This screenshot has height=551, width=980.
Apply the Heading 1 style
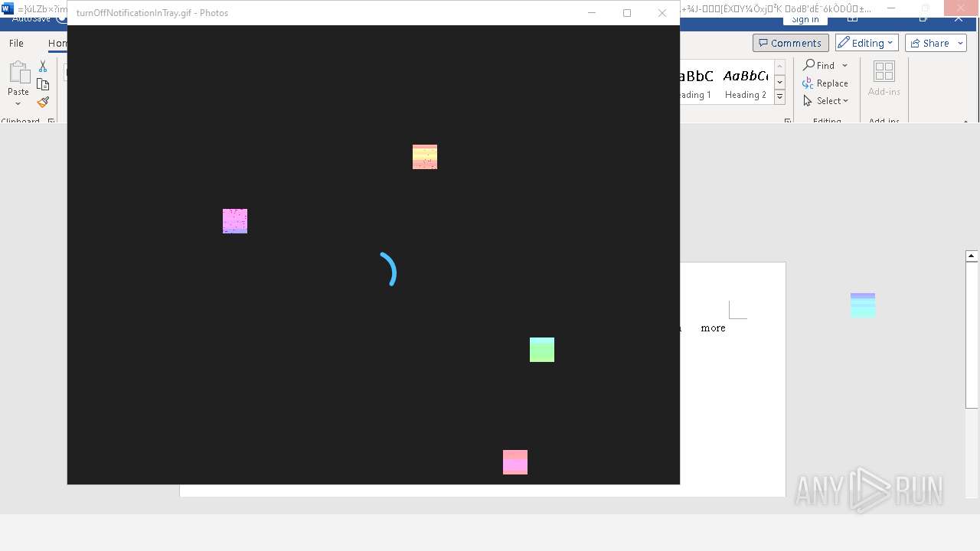[695, 82]
